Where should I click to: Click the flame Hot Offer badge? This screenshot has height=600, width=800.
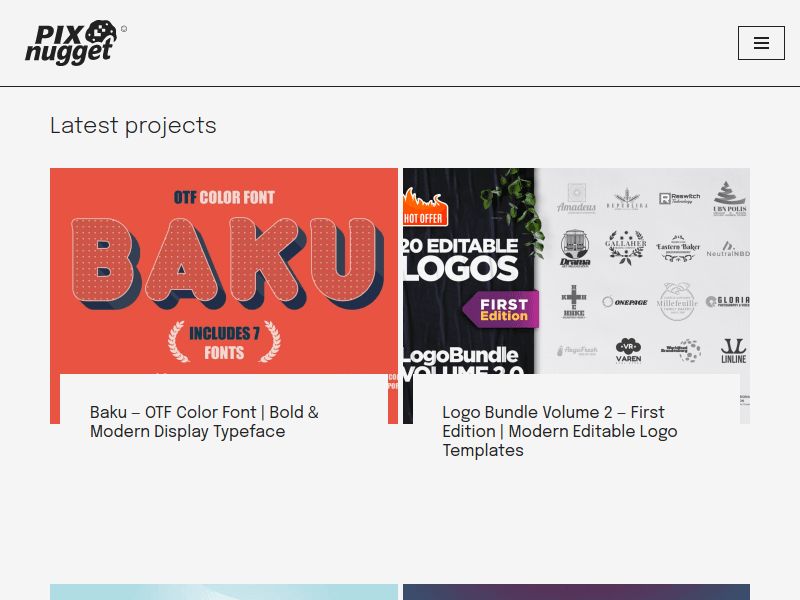424,211
